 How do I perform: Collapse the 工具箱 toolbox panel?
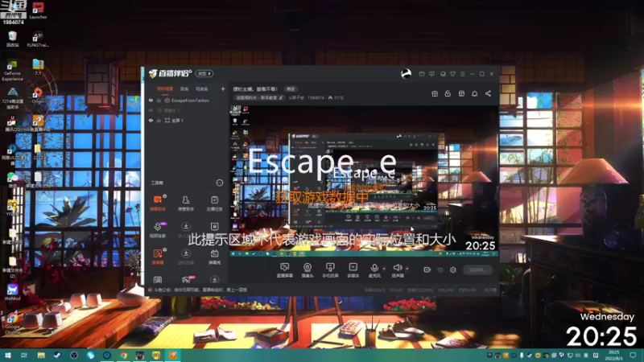(x=220, y=183)
